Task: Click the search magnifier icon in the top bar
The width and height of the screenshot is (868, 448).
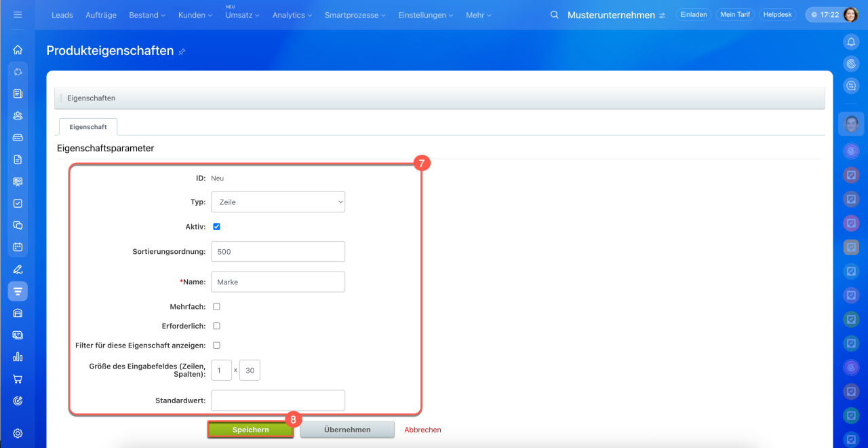Action: (x=555, y=15)
